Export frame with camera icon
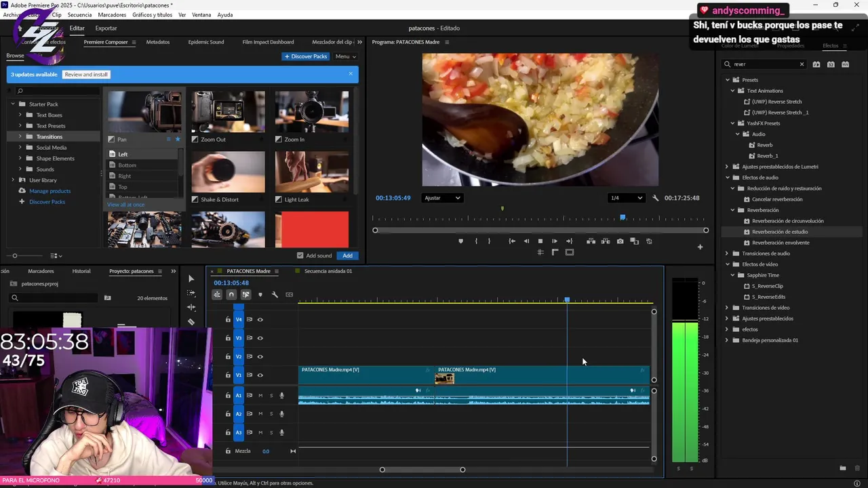 click(x=620, y=241)
